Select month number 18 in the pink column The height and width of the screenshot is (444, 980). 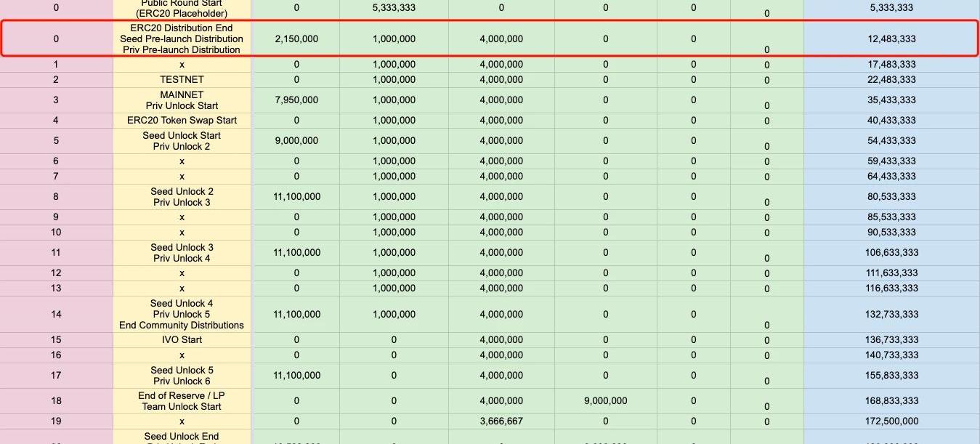(56, 401)
